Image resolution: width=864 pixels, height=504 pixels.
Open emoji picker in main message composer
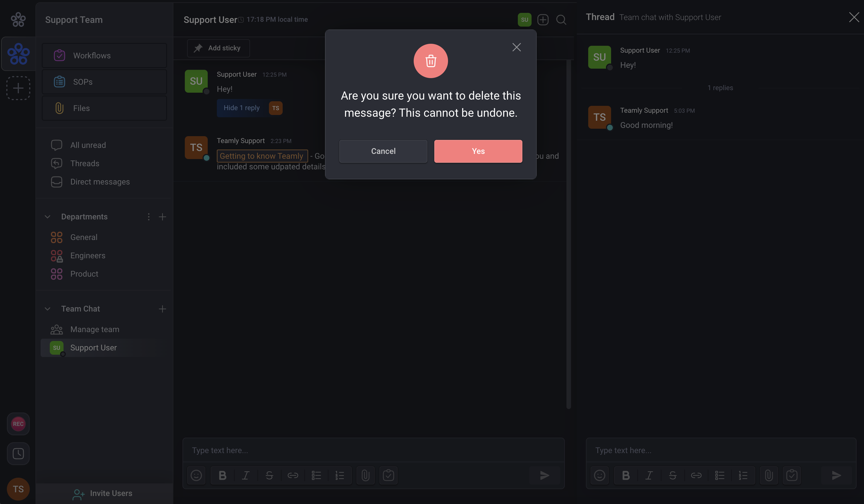click(x=196, y=475)
